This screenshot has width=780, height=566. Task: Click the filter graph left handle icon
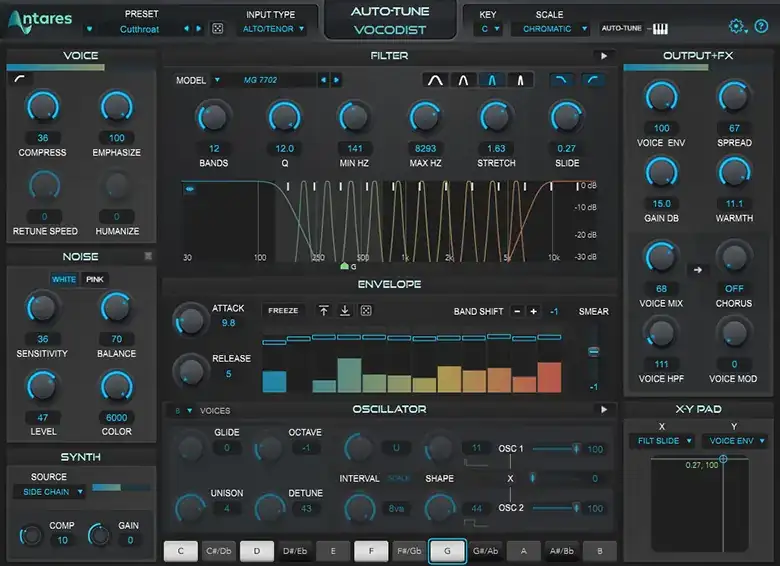coord(190,189)
